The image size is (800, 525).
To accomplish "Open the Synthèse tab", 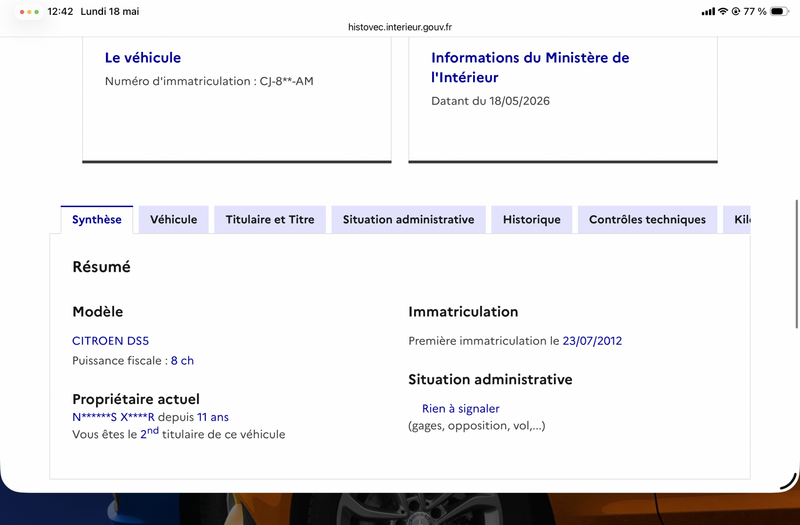I will coord(96,220).
